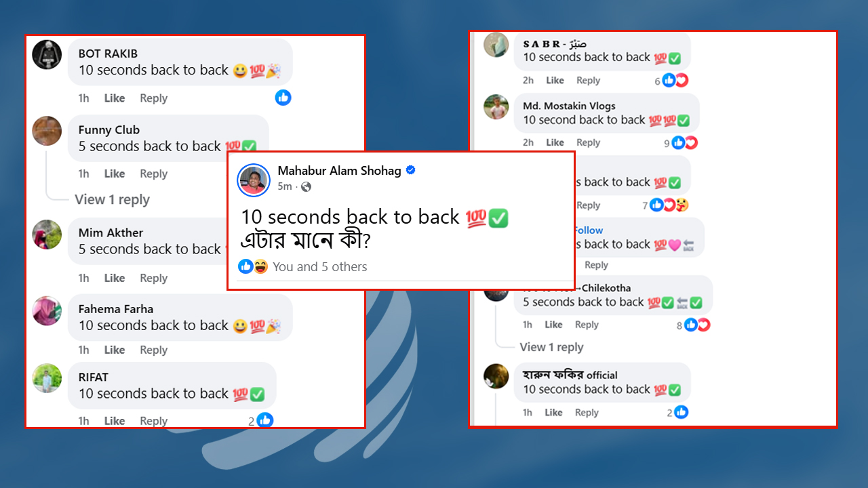The image size is (868, 488).
Task: Click the reaction icons on Md. Mostakin Vlogs' comment
Action: pos(684,142)
